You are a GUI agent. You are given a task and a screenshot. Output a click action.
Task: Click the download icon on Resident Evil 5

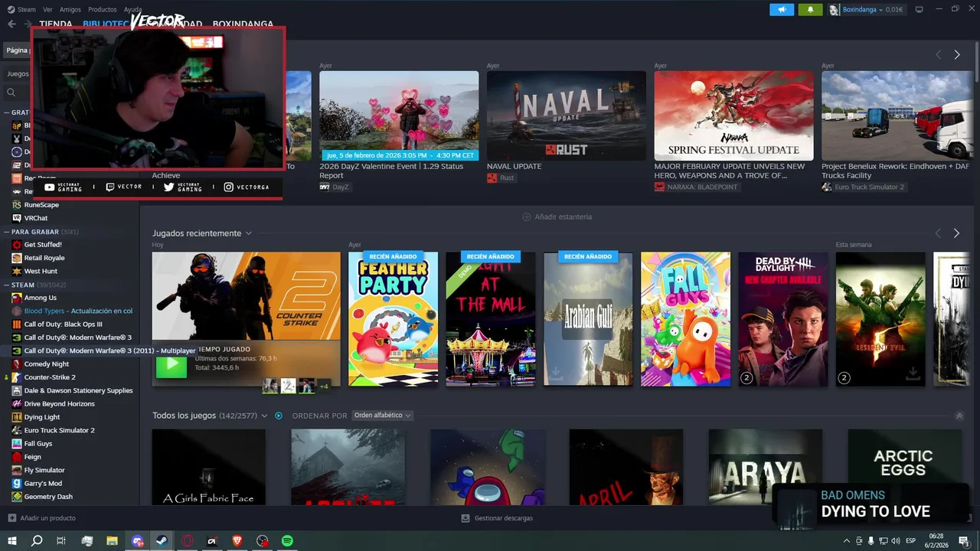click(912, 373)
